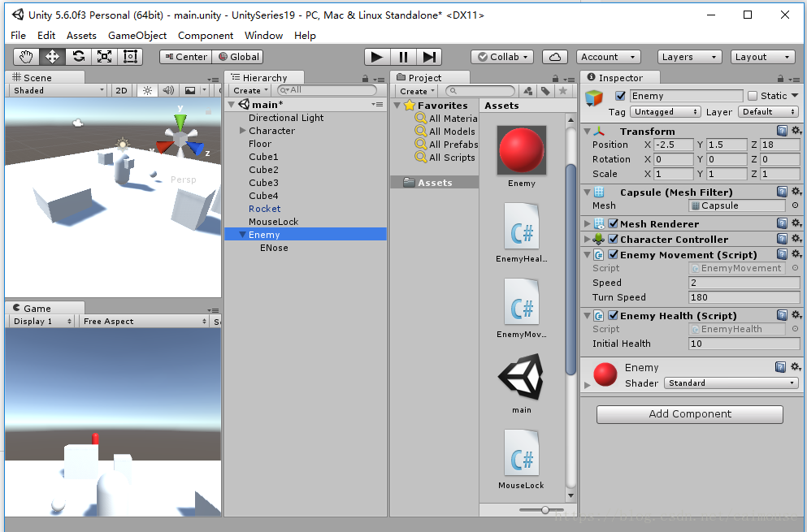The image size is (807, 532).
Task: Expand Mesh Renderer component
Action: click(588, 224)
